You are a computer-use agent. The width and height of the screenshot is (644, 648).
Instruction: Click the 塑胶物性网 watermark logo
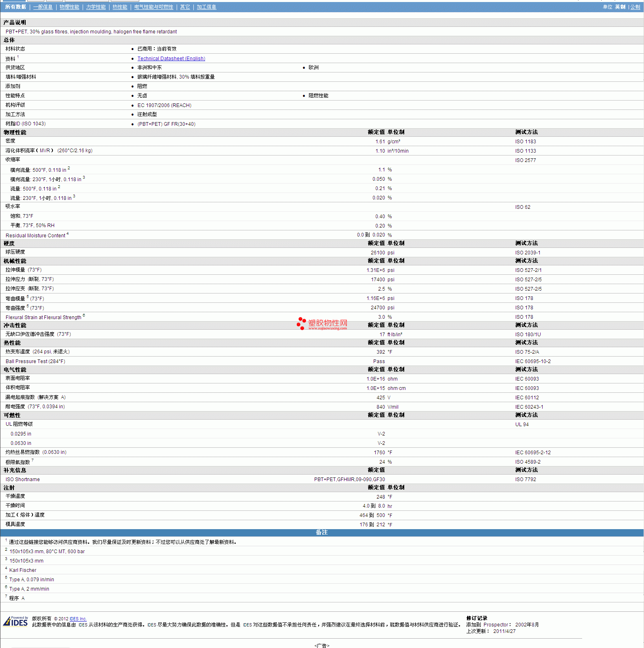[x=322, y=324]
